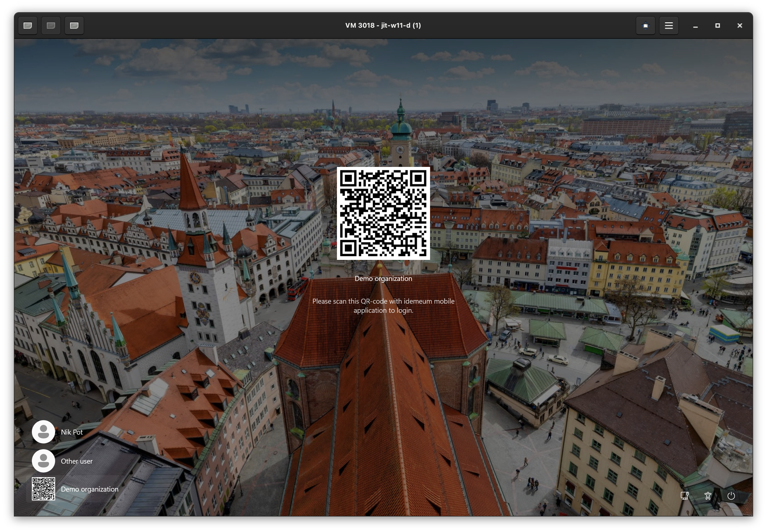The width and height of the screenshot is (767, 532).
Task: Close the VM 3018 viewer window
Action: [x=740, y=26]
